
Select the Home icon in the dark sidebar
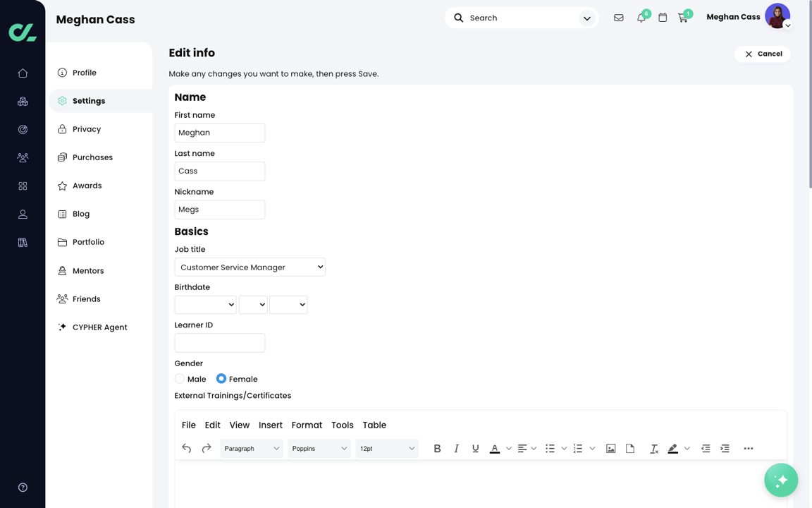coord(23,73)
